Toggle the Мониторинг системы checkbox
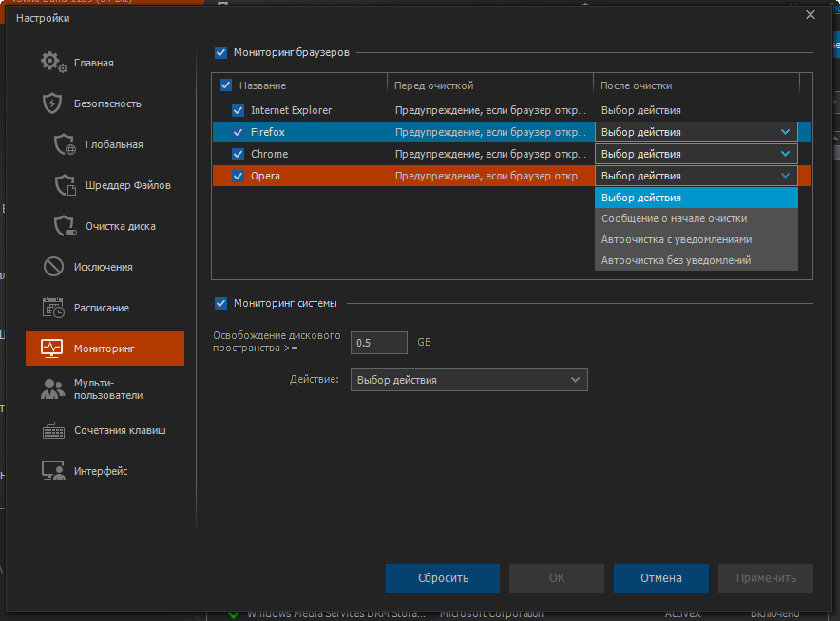This screenshot has width=840, height=621. tap(221, 304)
